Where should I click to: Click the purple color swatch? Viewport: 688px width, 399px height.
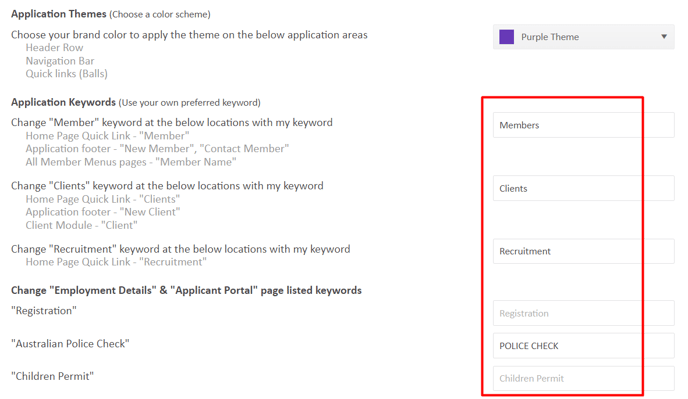tap(506, 37)
